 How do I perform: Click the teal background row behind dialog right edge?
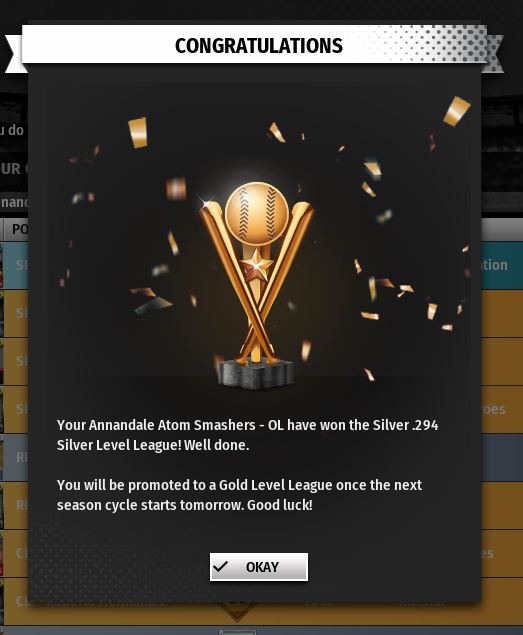[x=502, y=265]
